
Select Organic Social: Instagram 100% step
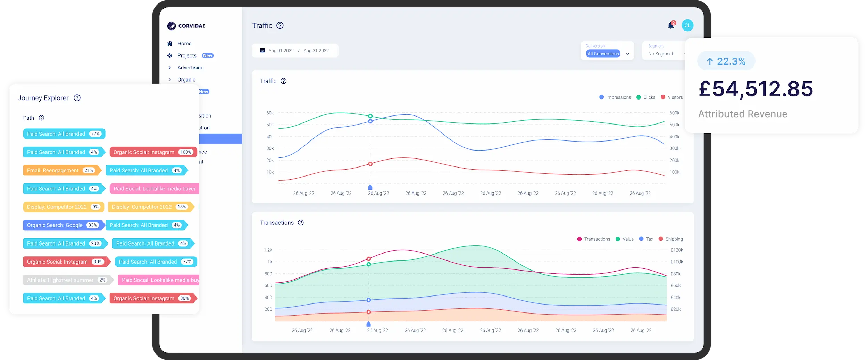coord(153,152)
